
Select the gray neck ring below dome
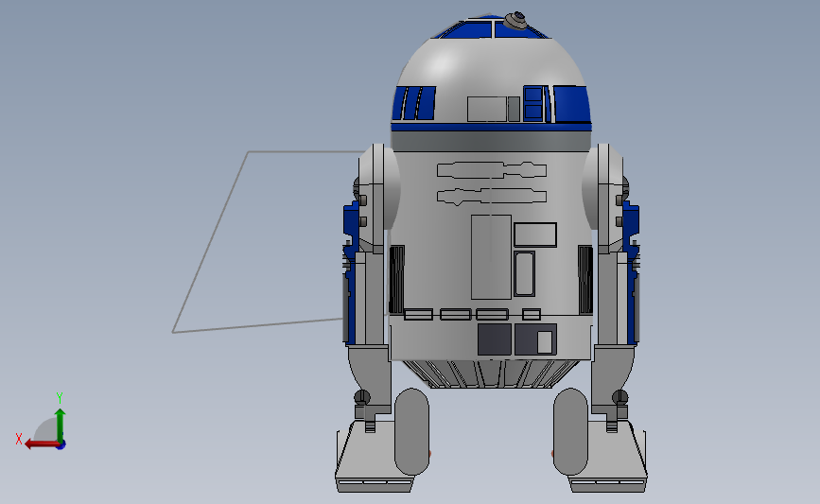click(x=491, y=141)
